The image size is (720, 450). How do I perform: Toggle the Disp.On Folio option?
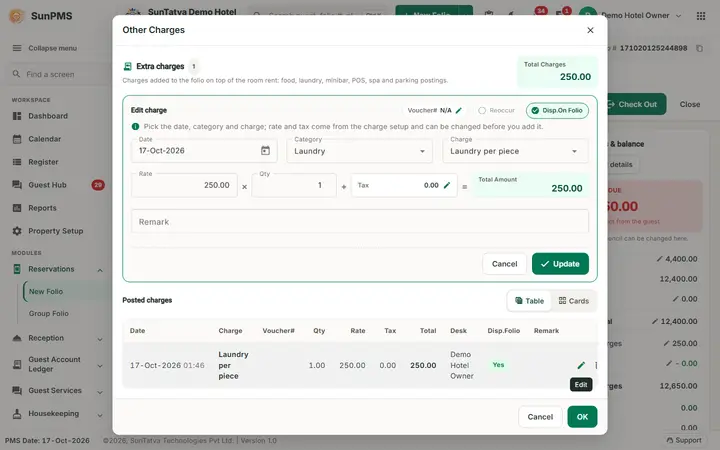click(x=557, y=111)
